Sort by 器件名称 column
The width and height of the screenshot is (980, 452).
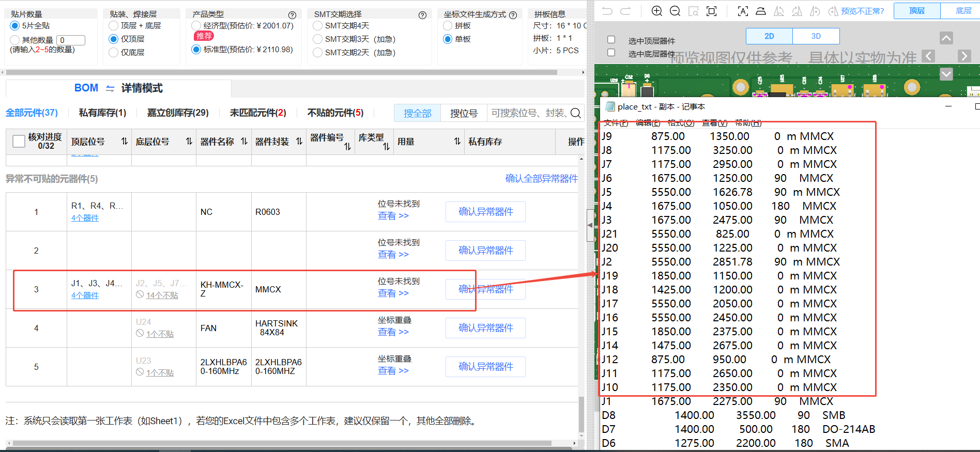pyautogui.click(x=244, y=141)
